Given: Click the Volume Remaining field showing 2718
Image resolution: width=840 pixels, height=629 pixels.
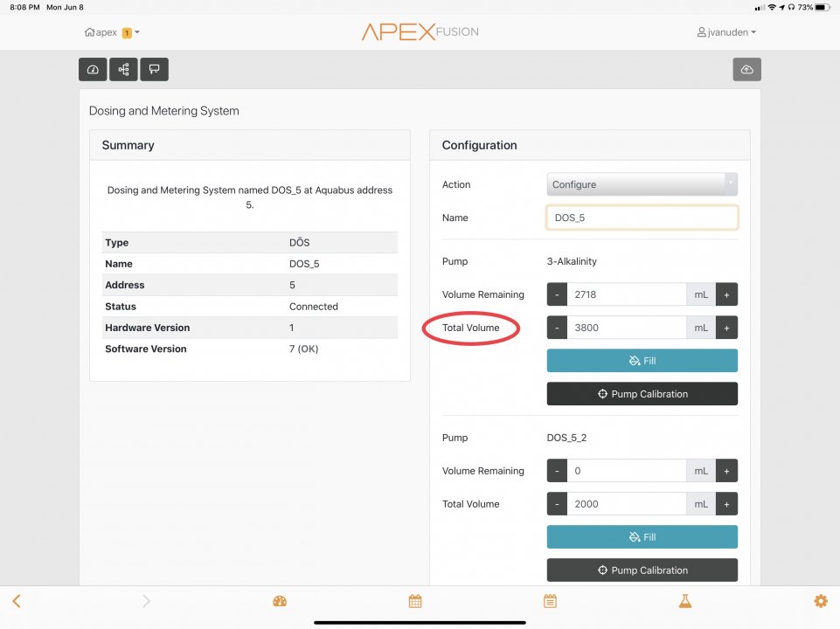Looking at the screenshot, I should (627, 294).
